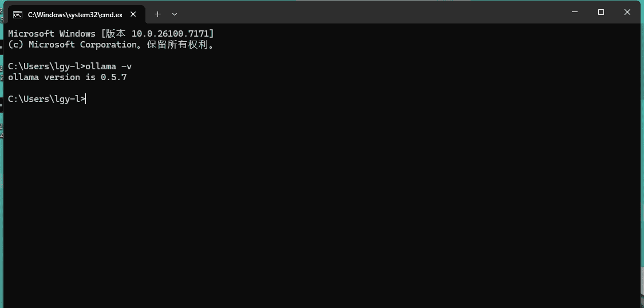
Task: Click the 'ollama version is 0.5.7' output line
Action: pyautogui.click(x=68, y=77)
